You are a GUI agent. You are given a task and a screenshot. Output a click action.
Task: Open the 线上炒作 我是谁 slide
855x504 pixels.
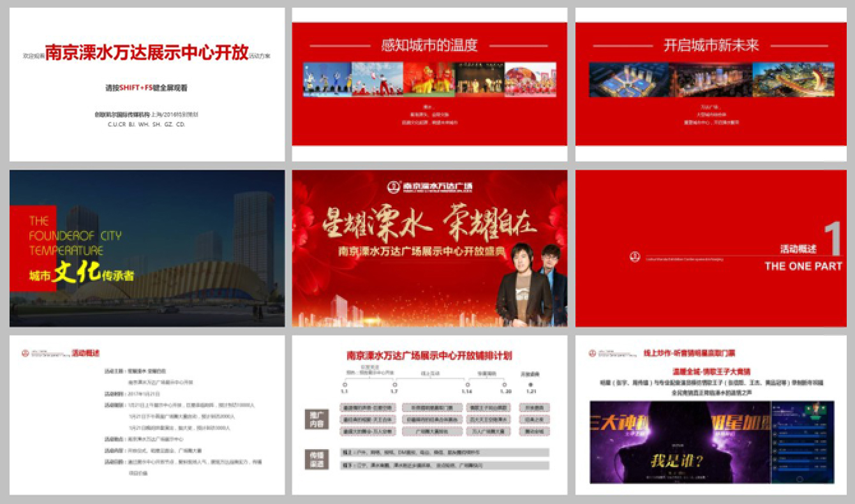[x=711, y=415]
